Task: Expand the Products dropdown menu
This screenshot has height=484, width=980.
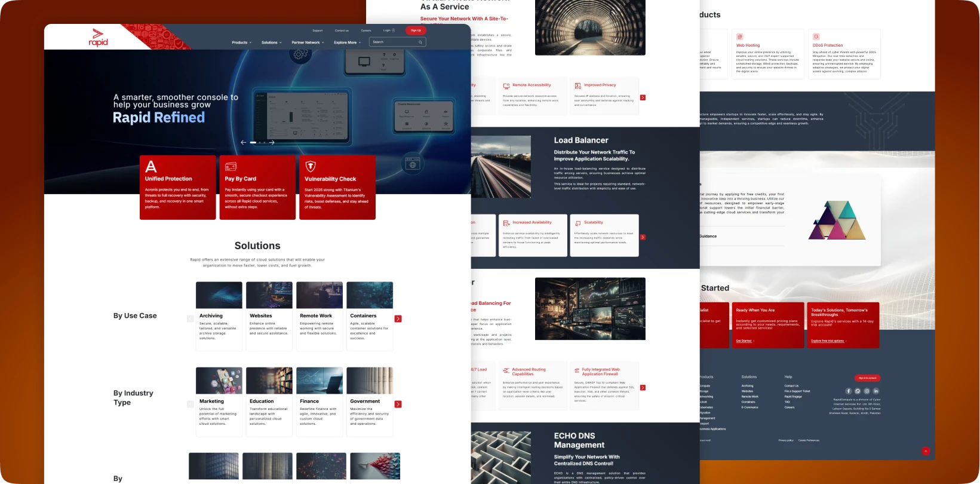Action: (x=242, y=42)
